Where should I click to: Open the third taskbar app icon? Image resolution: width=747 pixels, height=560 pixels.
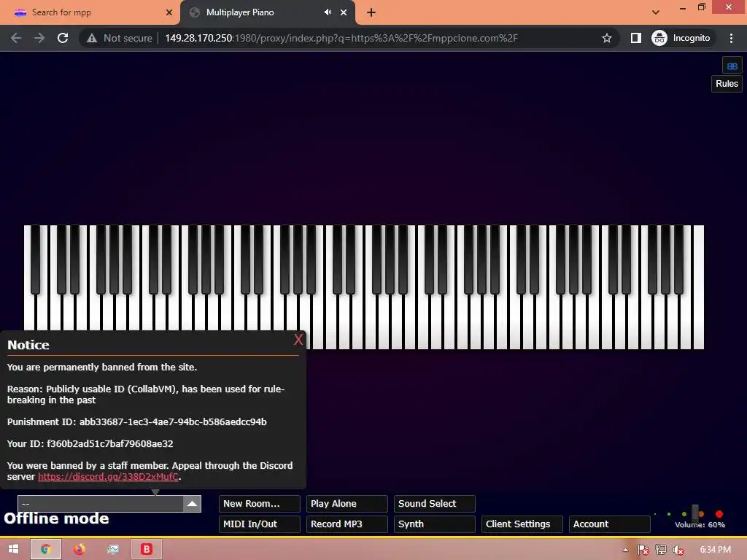pos(113,549)
